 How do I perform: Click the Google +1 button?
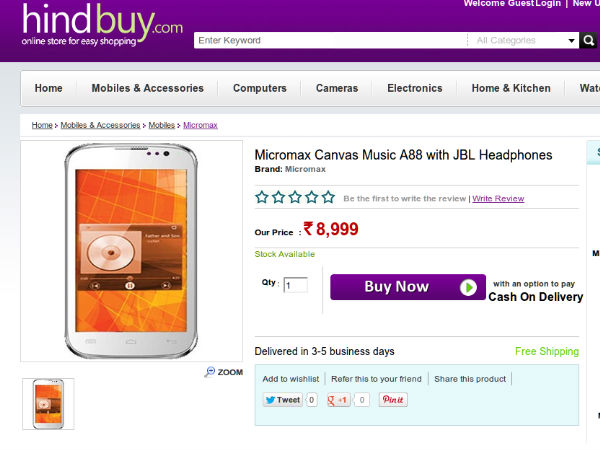tap(339, 400)
